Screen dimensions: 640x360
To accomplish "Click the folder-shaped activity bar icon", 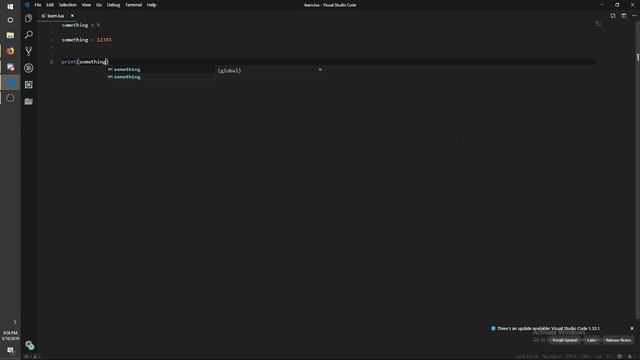I will [29, 101].
